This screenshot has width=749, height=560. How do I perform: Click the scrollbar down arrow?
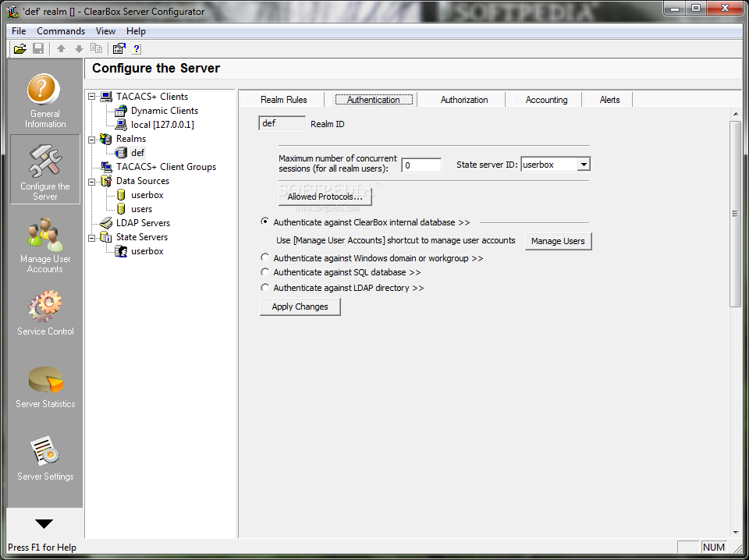click(735, 532)
